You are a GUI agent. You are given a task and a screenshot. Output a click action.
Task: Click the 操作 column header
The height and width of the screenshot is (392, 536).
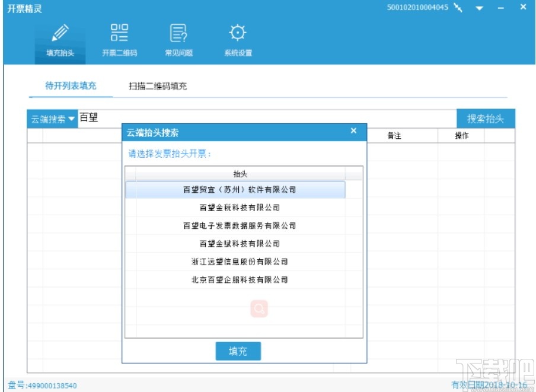[x=461, y=136]
